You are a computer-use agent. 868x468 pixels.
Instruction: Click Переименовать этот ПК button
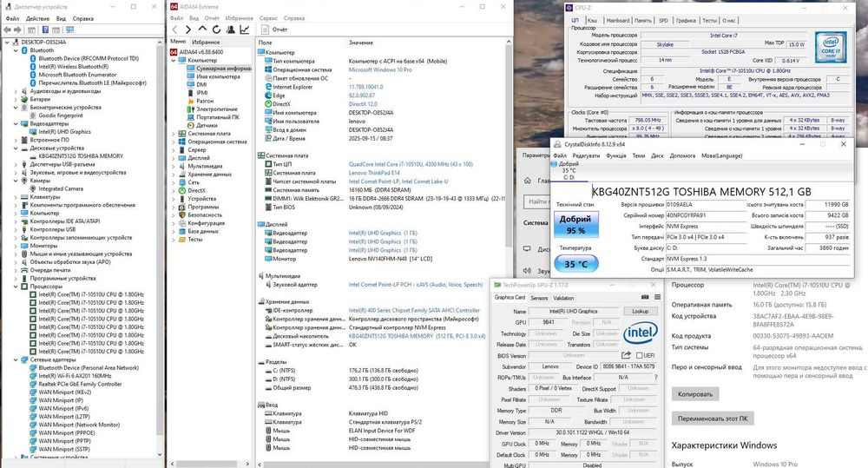click(x=713, y=419)
